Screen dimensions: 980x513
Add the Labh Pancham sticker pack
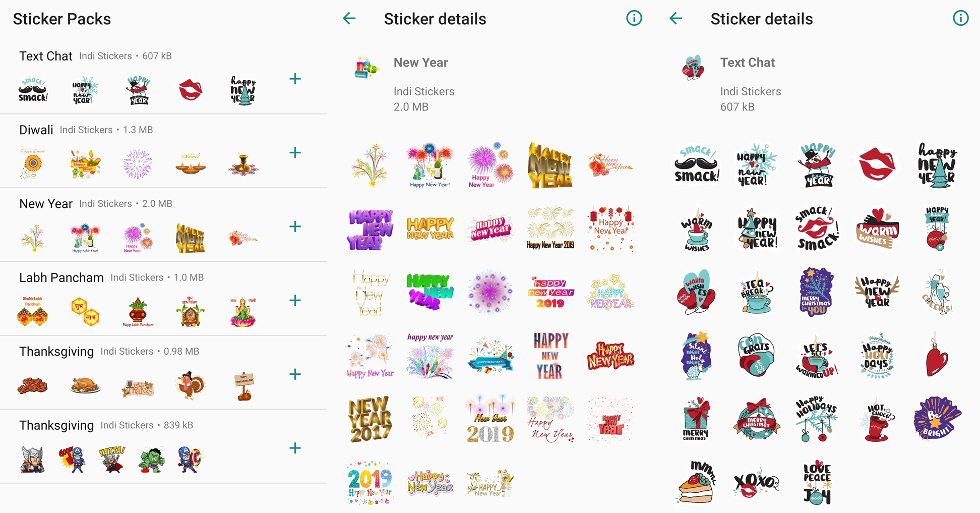(295, 301)
